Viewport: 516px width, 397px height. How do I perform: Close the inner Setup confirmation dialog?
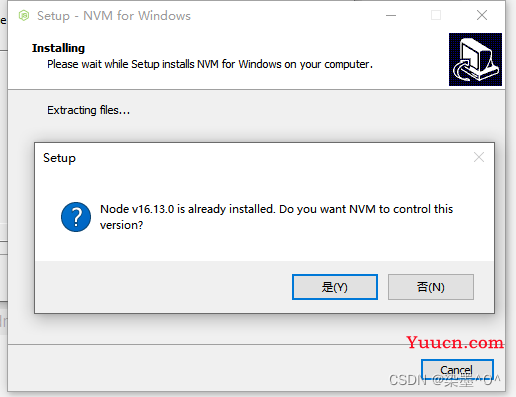pyautogui.click(x=479, y=157)
